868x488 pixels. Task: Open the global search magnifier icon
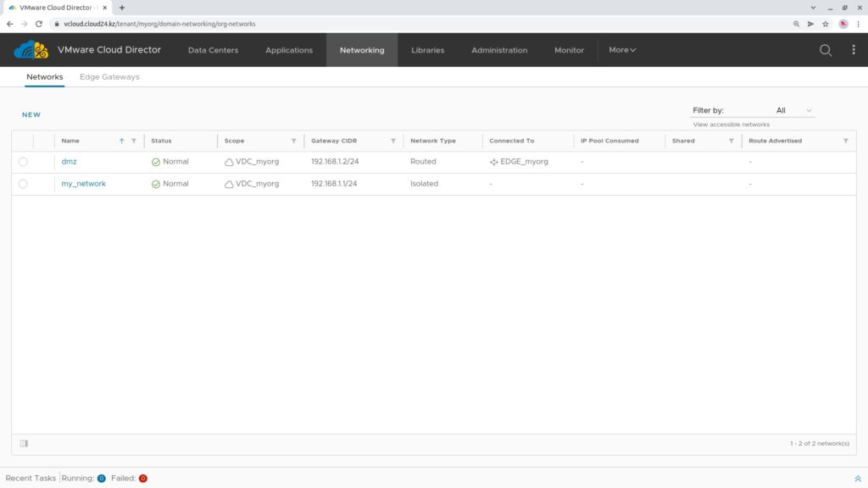[826, 50]
